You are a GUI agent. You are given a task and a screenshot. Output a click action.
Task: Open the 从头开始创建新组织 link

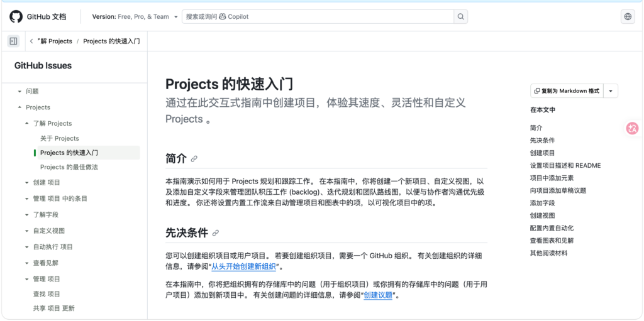(243, 266)
